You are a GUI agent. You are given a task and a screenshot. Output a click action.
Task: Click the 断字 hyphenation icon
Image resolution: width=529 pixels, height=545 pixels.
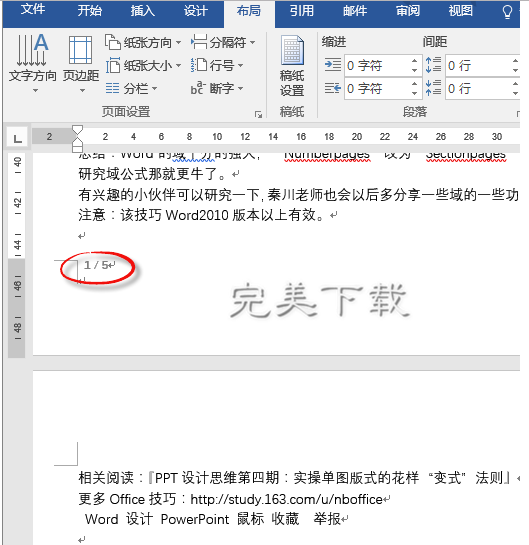[198, 88]
